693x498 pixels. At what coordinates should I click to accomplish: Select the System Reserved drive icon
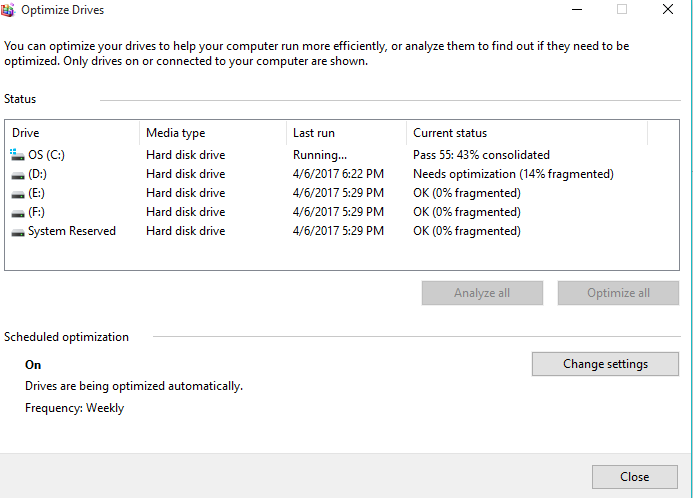tap(18, 232)
